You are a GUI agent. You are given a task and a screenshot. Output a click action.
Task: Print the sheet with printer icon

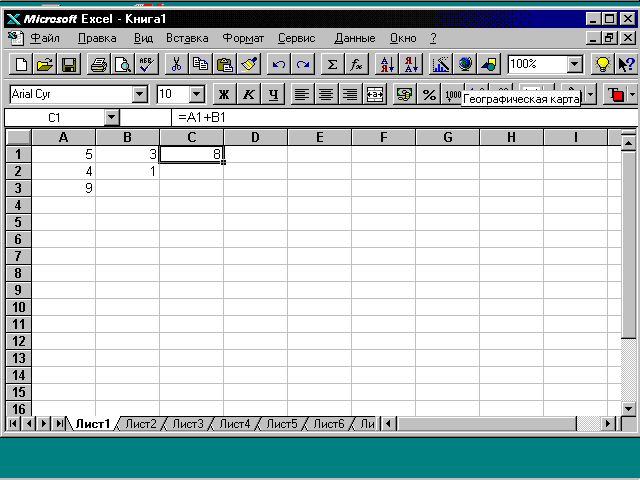pyautogui.click(x=98, y=64)
